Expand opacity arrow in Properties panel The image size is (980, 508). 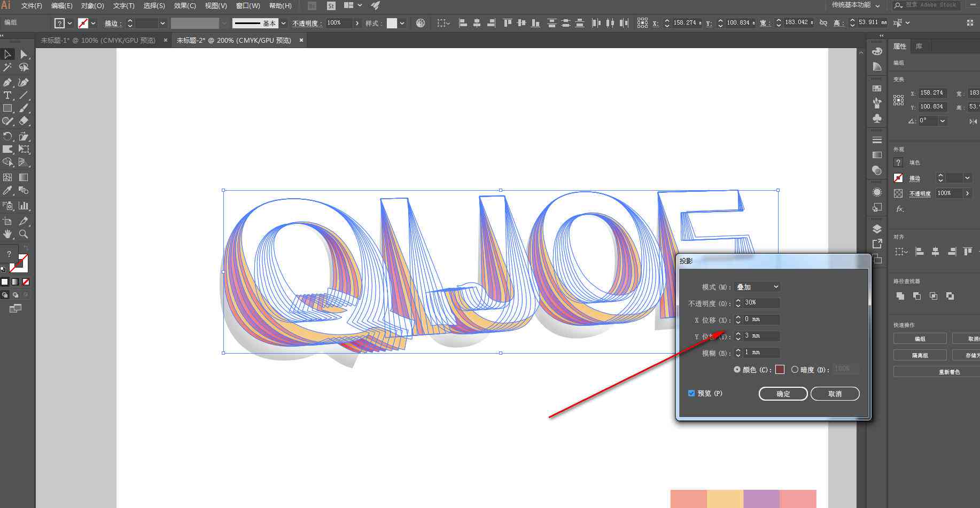pos(967,193)
